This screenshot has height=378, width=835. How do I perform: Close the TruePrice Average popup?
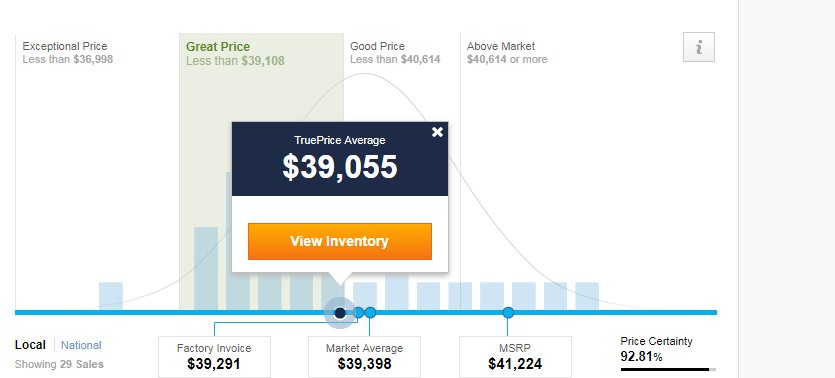[x=437, y=132]
